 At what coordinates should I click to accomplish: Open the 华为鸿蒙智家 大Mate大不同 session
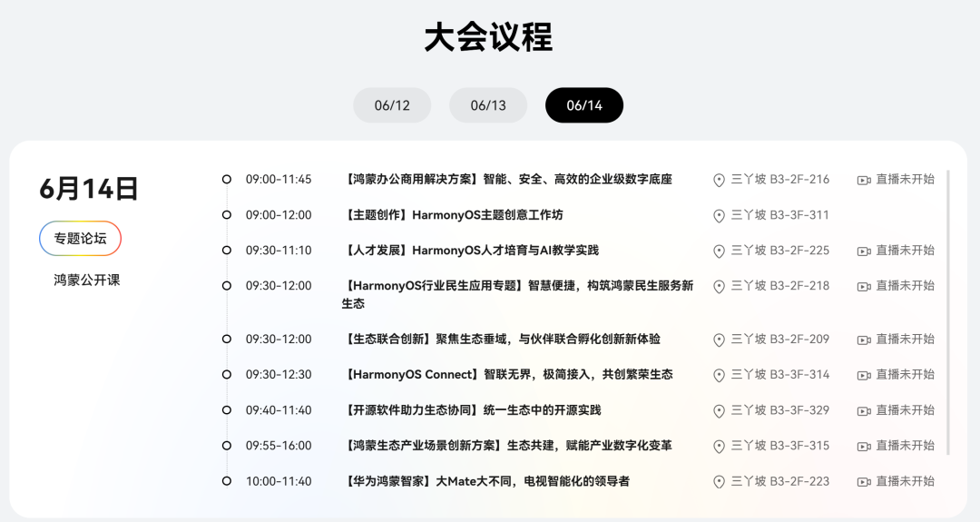click(485, 481)
